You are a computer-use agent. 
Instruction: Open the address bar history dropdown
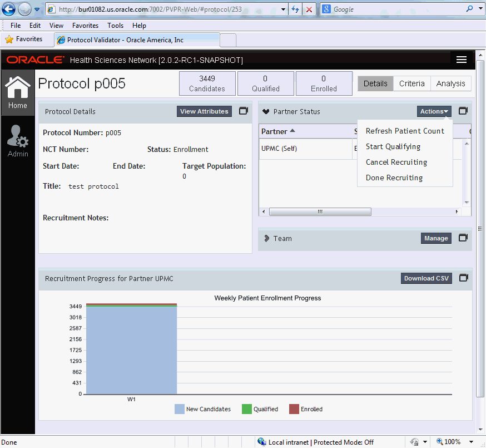click(283, 9)
